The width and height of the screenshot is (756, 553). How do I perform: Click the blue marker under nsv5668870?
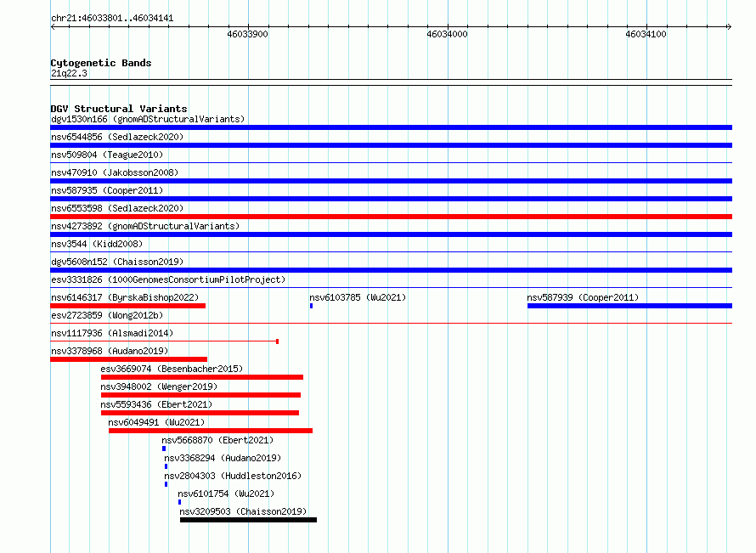point(164,449)
